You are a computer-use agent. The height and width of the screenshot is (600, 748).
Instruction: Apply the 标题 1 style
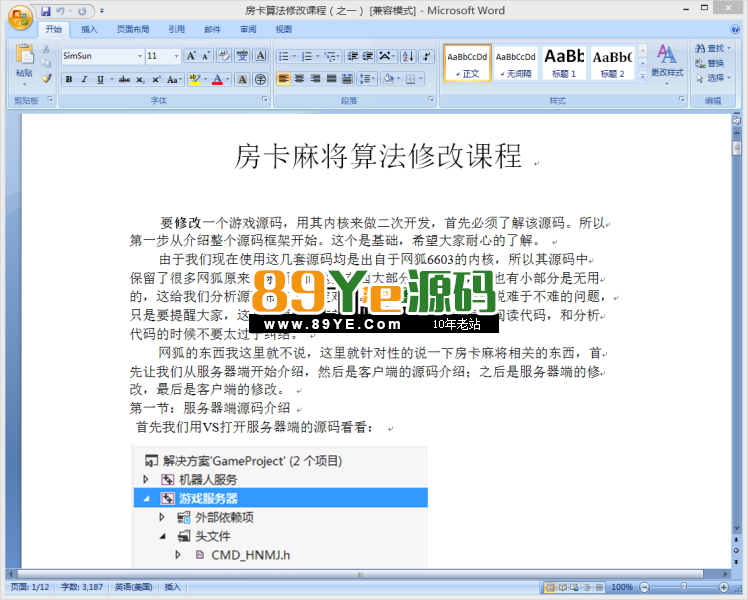[x=564, y=63]
